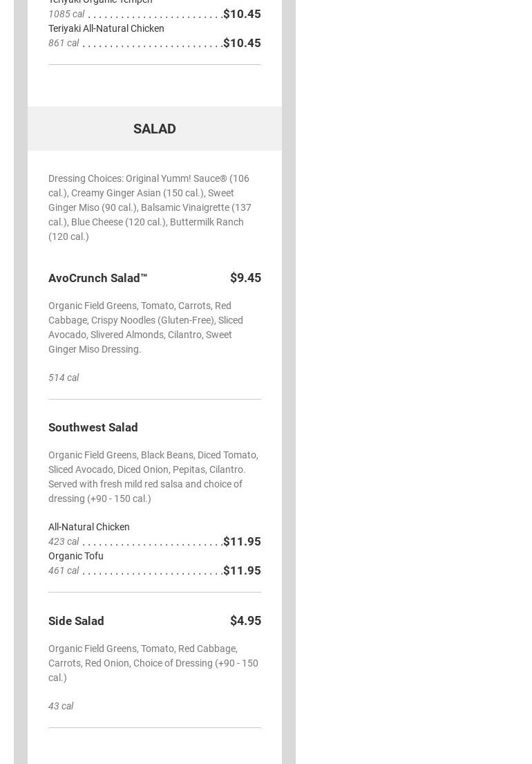The width and height of the screenshot is (532, 764).
Task: Click the Side Salad ingredients description
Action: (153, 663)
